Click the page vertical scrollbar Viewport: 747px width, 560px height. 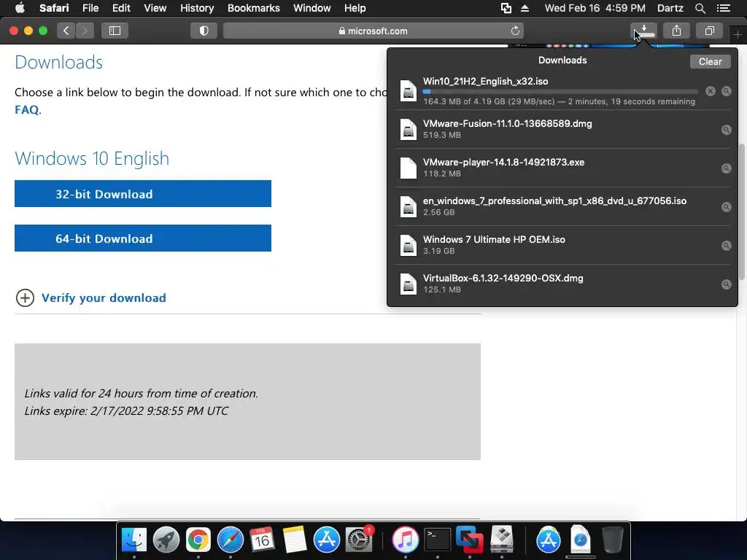(x=742, y=212)
